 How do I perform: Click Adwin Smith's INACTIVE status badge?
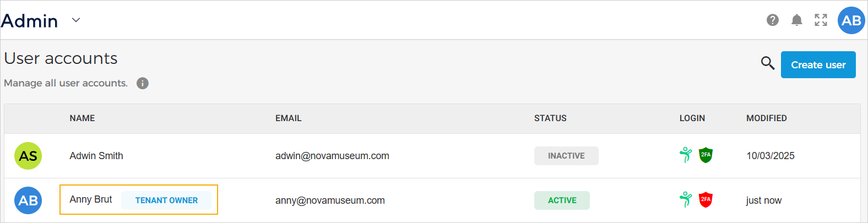pos(566,156)
